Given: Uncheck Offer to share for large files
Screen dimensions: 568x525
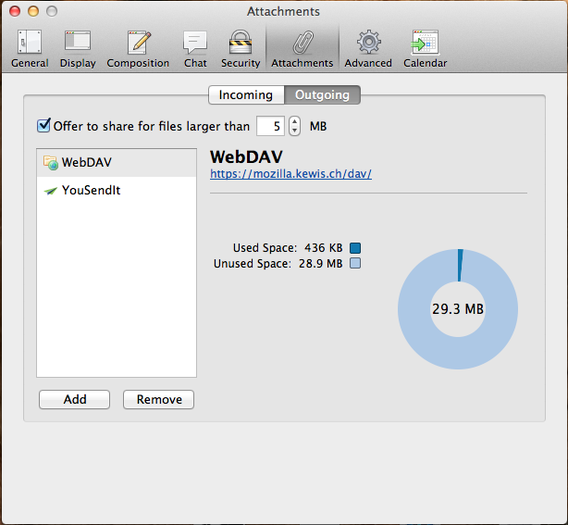Looking at the screenshot, I should click(x=43, y=126).
